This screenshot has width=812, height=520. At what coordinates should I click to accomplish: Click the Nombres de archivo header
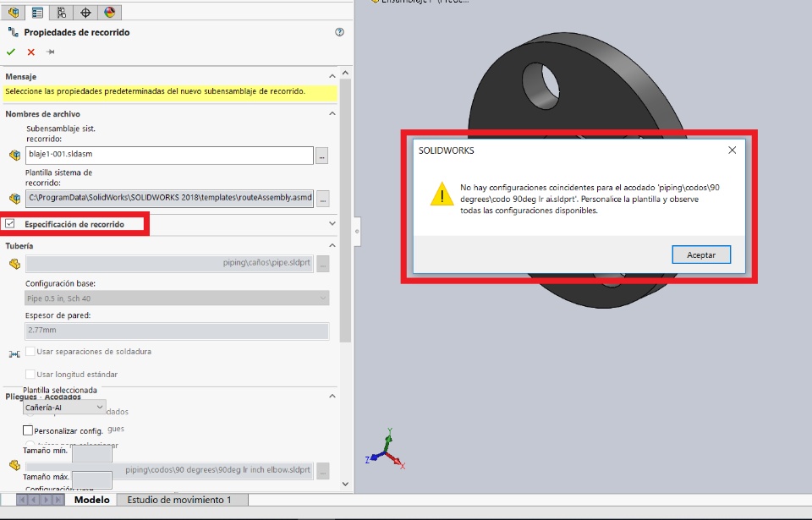tap(42, 114)
